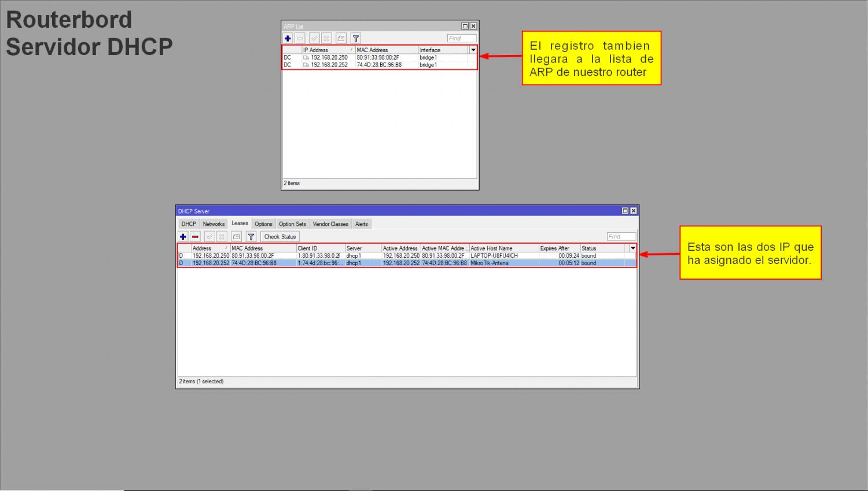Select the 192.168.20.252 ARP entry

[x=329, y=65]
